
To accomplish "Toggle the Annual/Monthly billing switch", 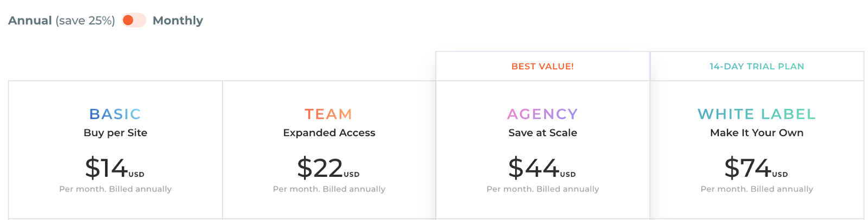I will click(133, 21).
